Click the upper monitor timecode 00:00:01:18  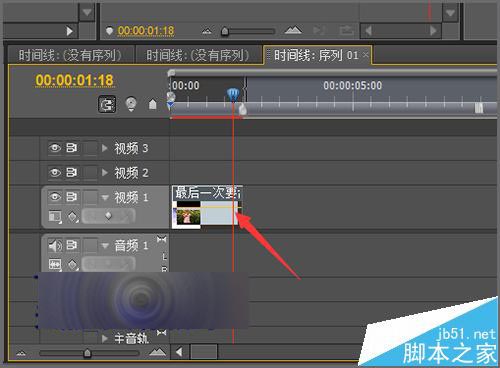pos(146,31)
